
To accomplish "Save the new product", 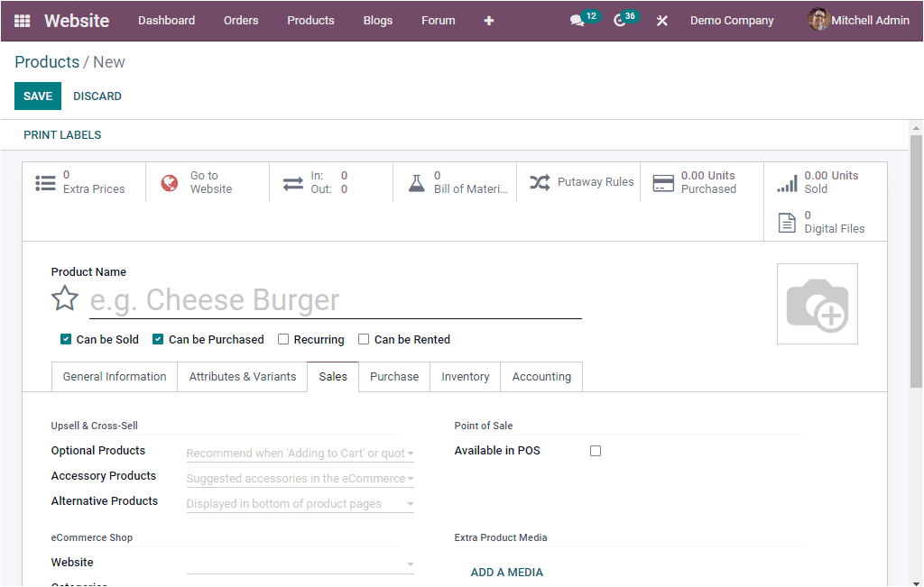I will click(x=37, y=96).
